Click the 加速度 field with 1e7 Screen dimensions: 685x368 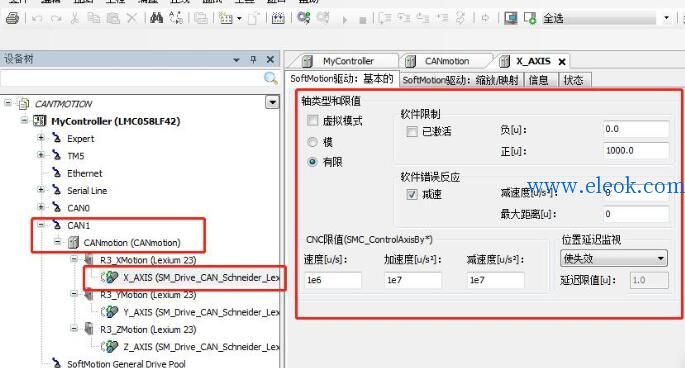click(413, 280)
